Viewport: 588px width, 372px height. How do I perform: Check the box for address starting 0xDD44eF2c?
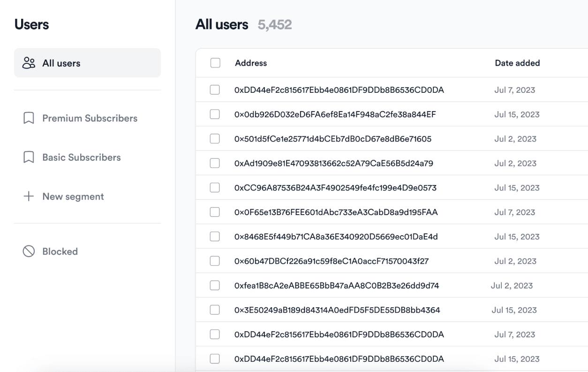[x=215, y=89]
